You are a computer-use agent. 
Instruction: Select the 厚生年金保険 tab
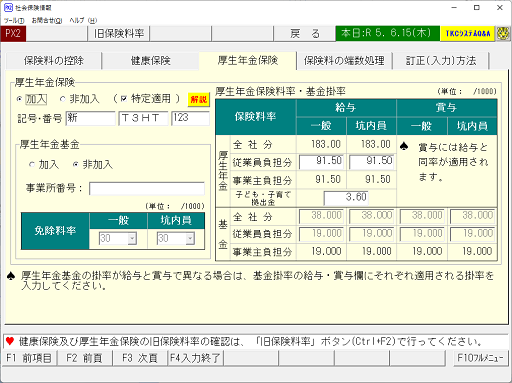pyautogui.click(x=248, y=60)
